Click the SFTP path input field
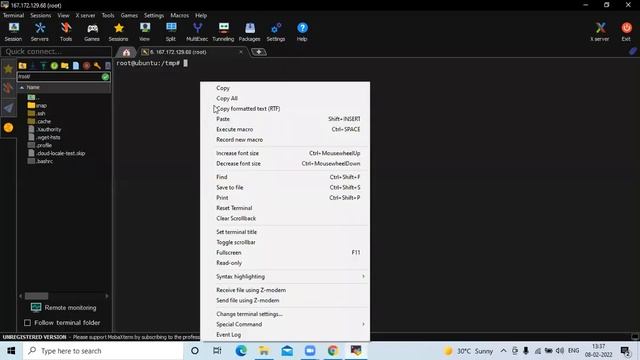The image size is (640, 360). point(59,76)
